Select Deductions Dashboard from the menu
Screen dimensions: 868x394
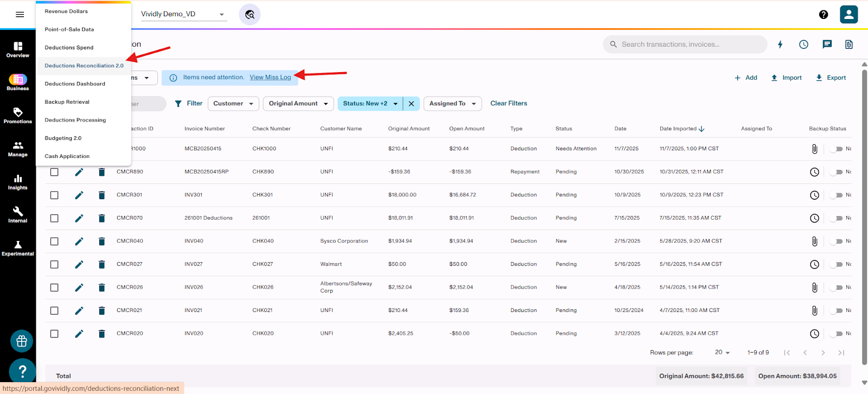coord(75,84)
